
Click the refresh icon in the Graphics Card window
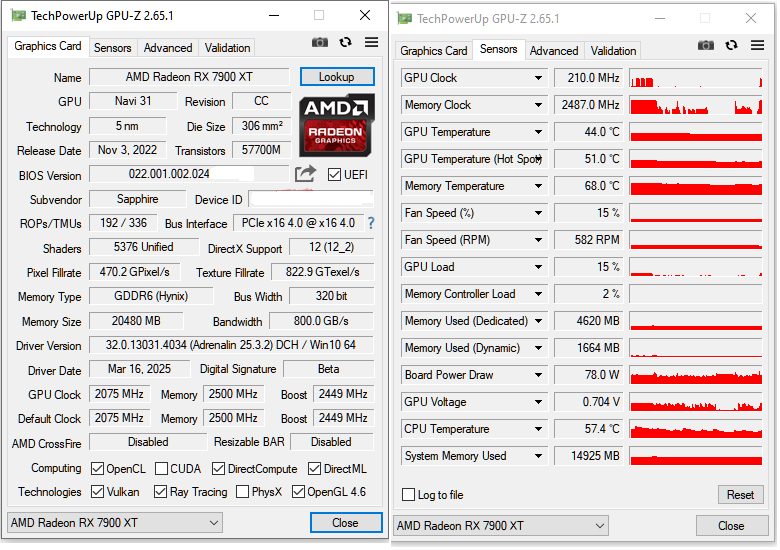click(x=345, y=42)
